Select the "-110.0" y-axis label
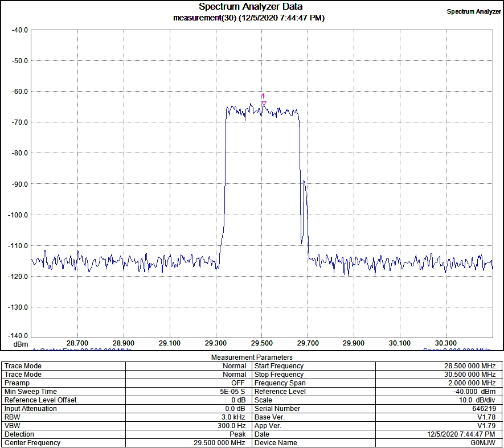Image resolution: width=504 pixels, height=448 pixels. pos(18,246)
